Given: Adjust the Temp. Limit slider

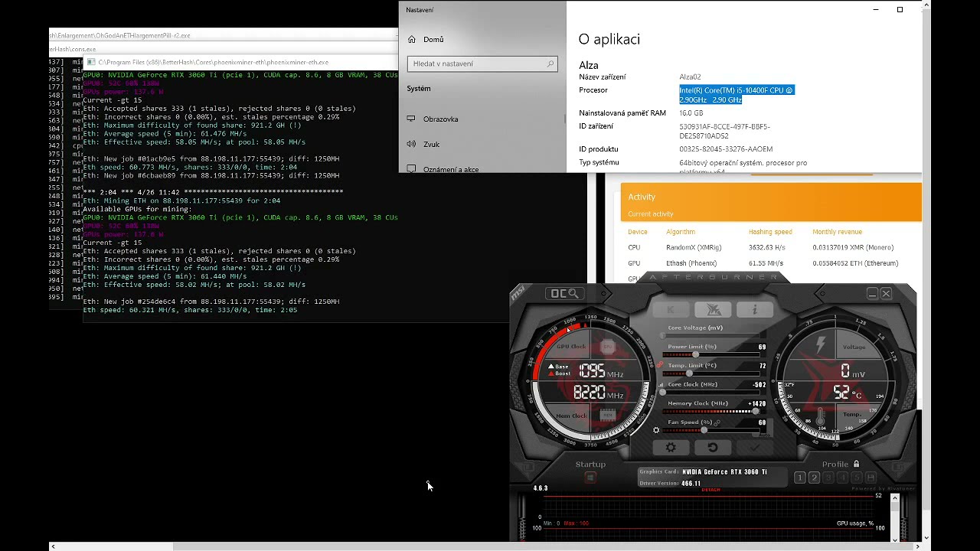Looking at the screenshot, I should pyautogui.click(x=711, y=373).
